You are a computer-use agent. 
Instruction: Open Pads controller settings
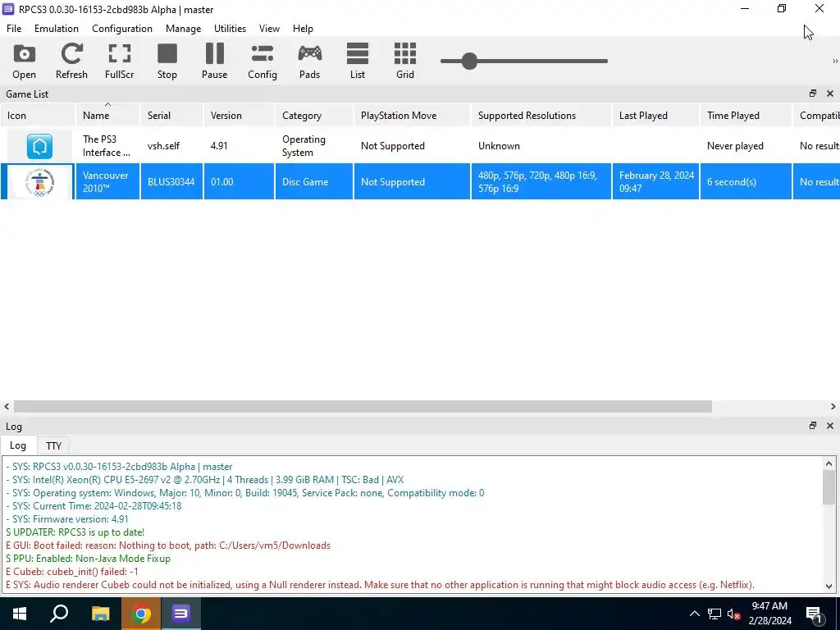pyautogui.click(x=309, y=61)
